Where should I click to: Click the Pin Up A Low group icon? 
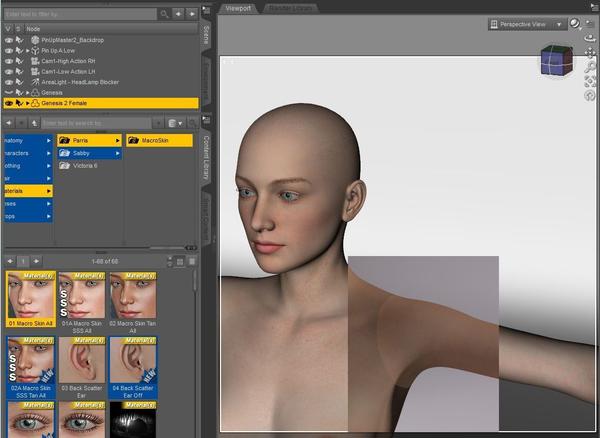(35, 50)
